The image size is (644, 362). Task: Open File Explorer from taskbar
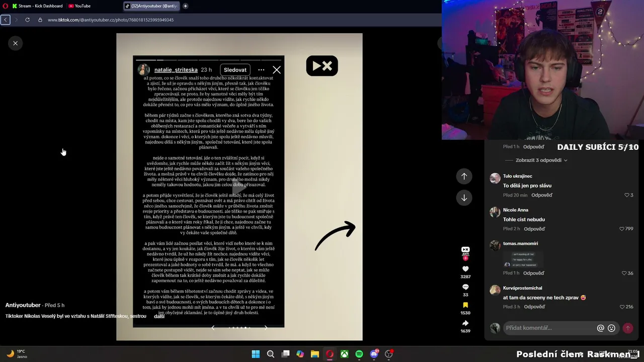[x=314, y=354]
